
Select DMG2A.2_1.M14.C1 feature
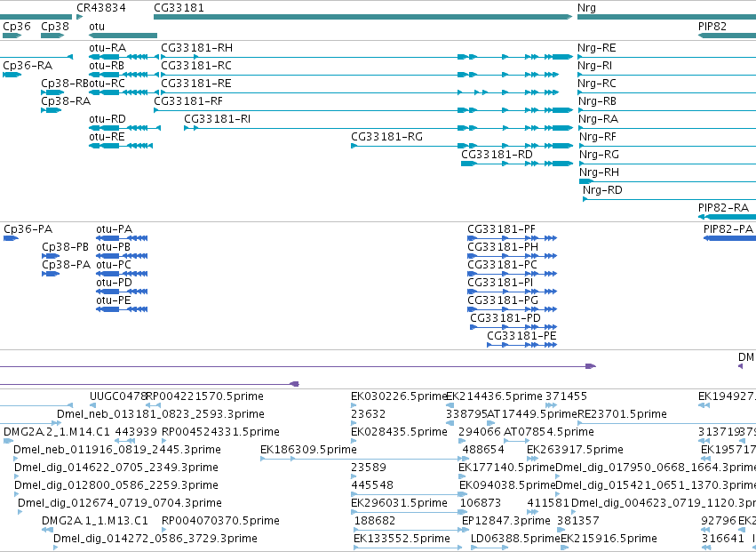9,441
